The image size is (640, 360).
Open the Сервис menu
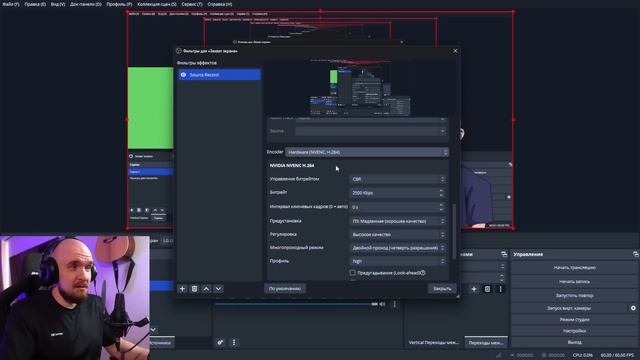(192, 4)
